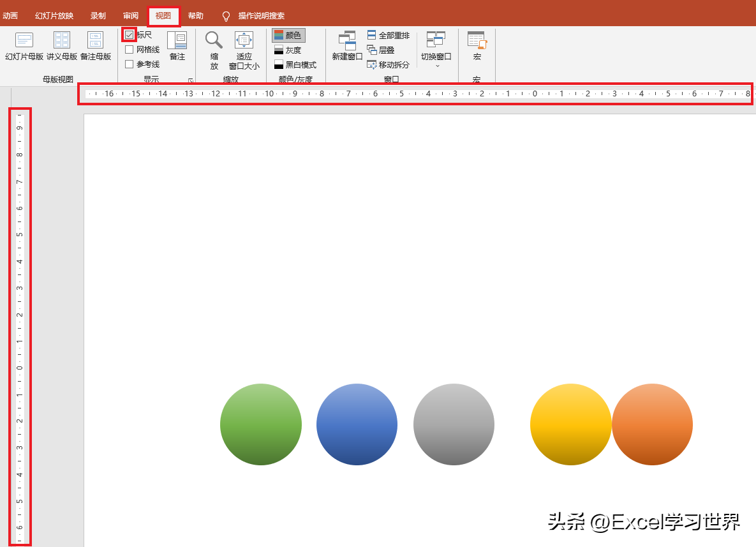
Task: Enable the Guides (参考线) checkbox
Action: click(x=130, y=64)
